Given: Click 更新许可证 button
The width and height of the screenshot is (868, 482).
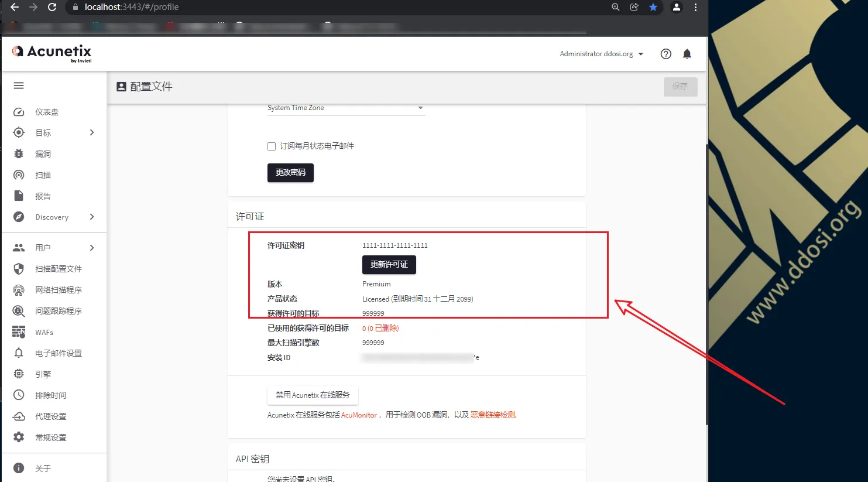Looking at the screenshot, I should (389, 265).
